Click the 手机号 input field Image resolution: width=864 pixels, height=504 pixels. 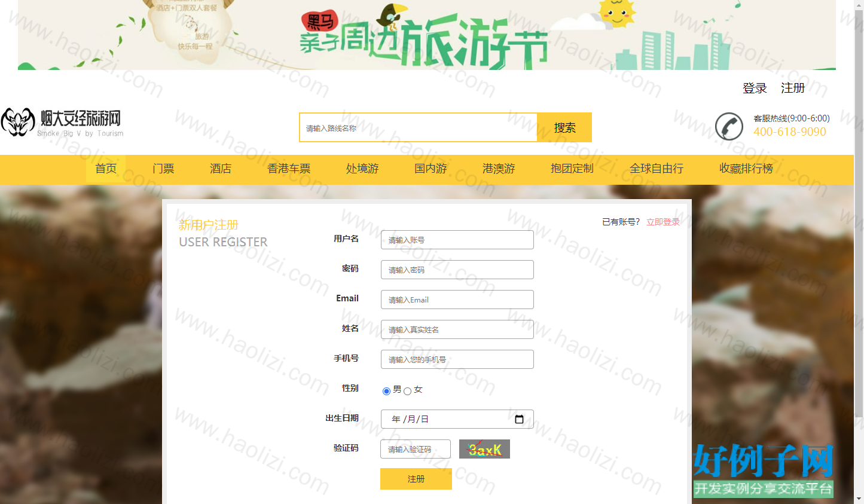[x=457, y=359]
